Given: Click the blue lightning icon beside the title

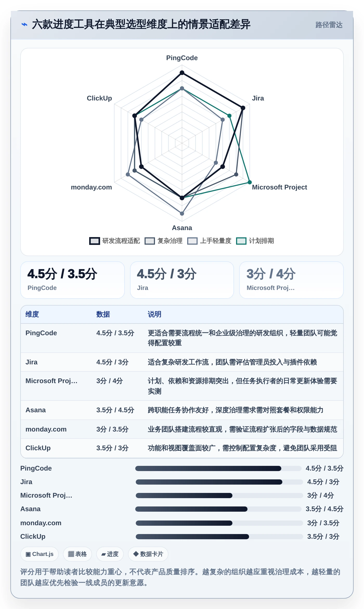Looking at the screenshot, I should [24, 25].
